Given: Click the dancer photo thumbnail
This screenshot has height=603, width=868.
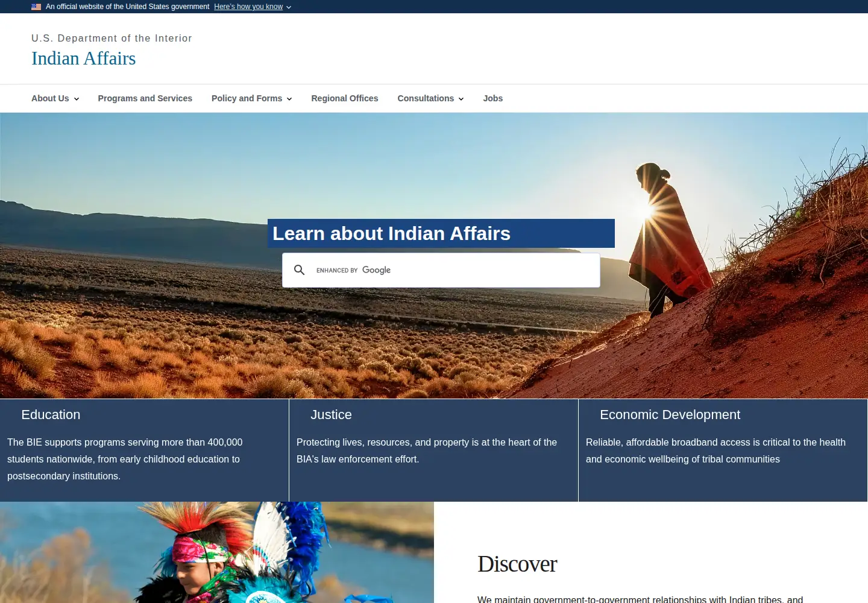Looking at the screenshot, I should [217, 552].
